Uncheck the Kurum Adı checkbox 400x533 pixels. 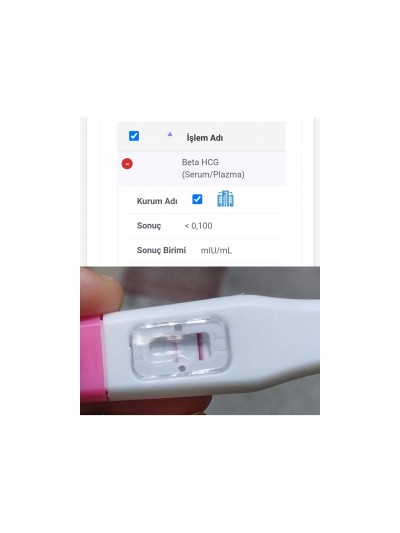(197, 199)
